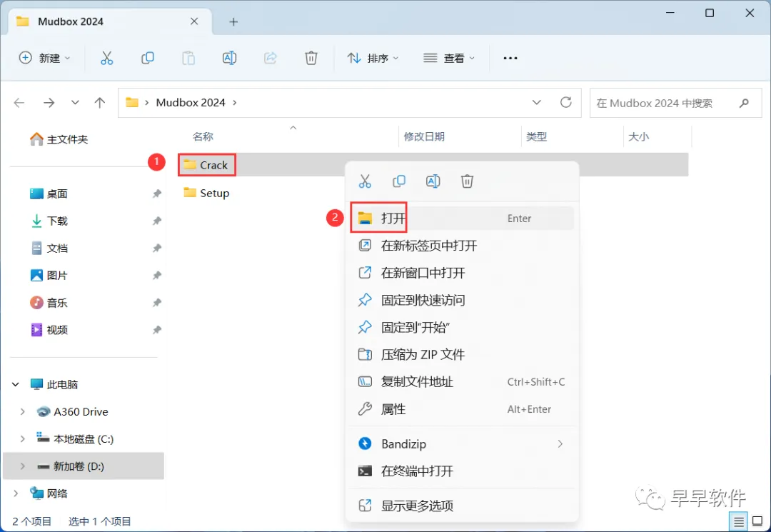This screenshot has height=532, width=771.
Task: Collapse the 此电脑 (This PC) tree node
Action: (16, 384)
